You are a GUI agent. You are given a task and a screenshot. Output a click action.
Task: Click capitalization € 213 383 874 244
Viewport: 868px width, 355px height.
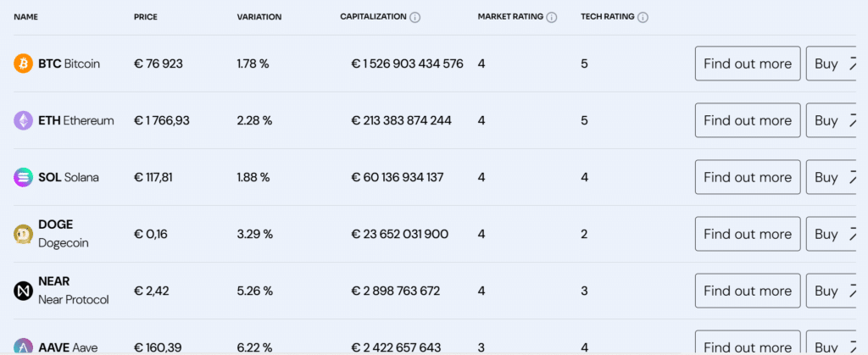[x=401, y=120]
